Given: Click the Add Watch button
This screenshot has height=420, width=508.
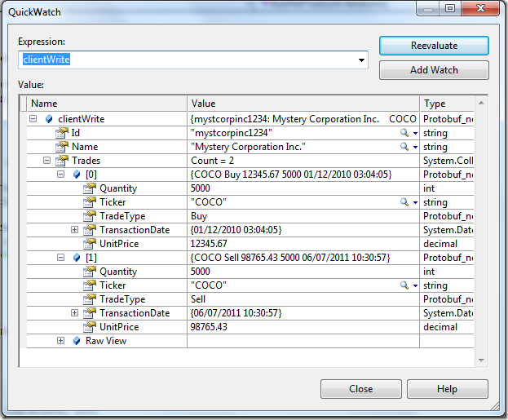Looking at the screenshot, I should click(434, 70).
